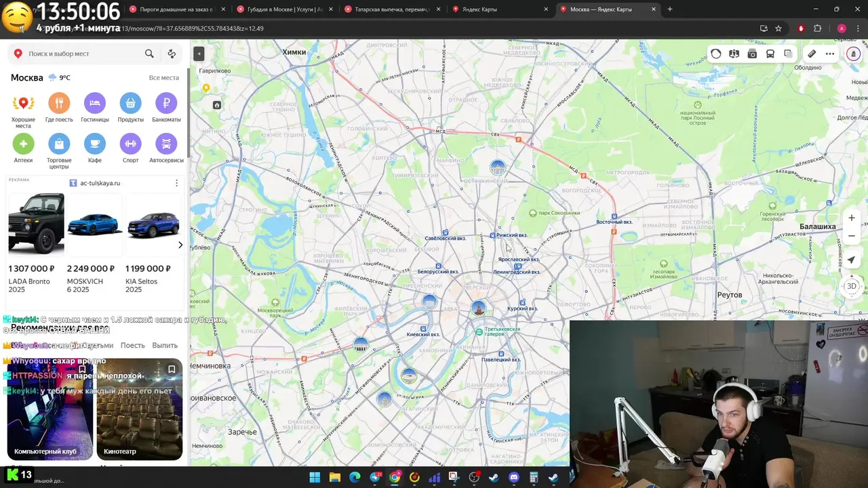
Task: Switch to 'Губадия в Москве' browser tab
Action: (x=283, y=9)
